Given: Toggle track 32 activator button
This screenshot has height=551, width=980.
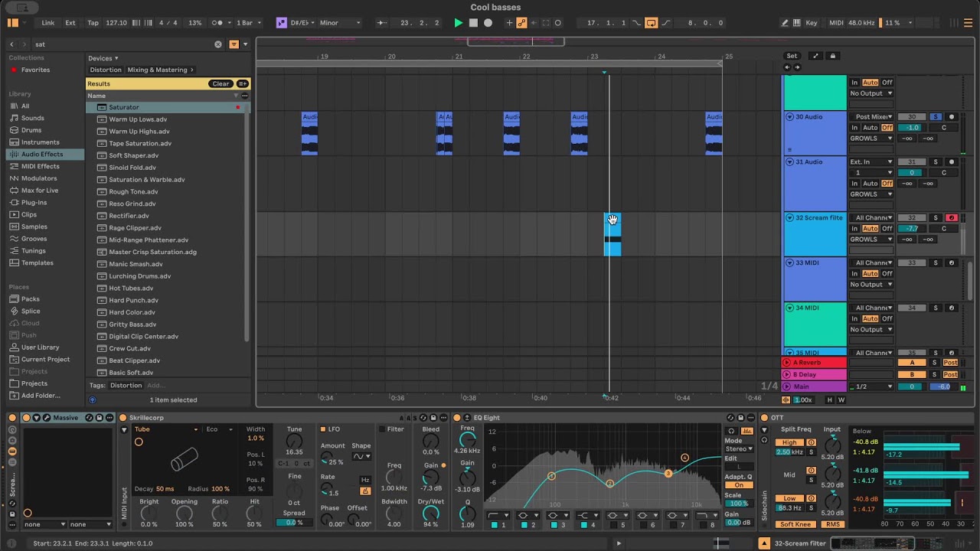Looking at the screenshot, I should click(x=911, y=218).
